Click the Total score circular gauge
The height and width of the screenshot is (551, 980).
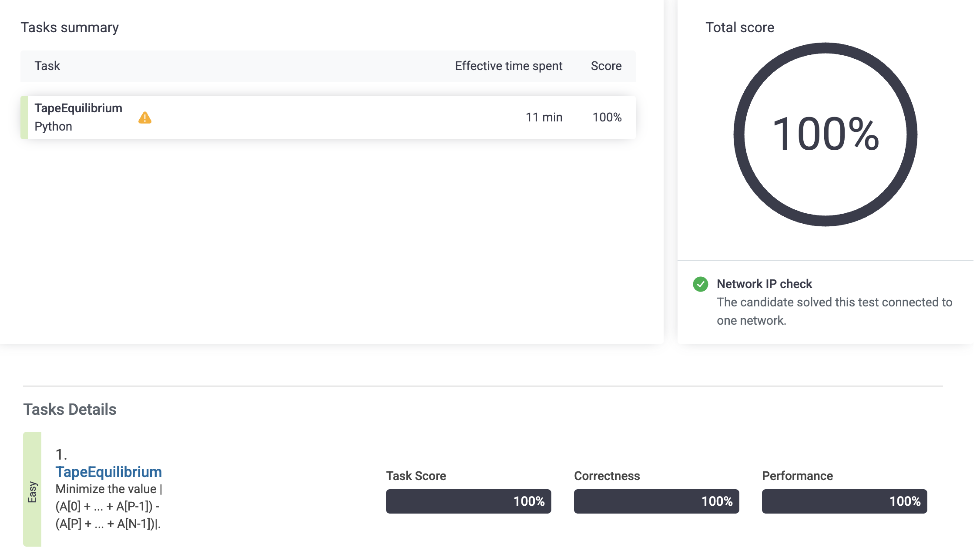point(825,134)
